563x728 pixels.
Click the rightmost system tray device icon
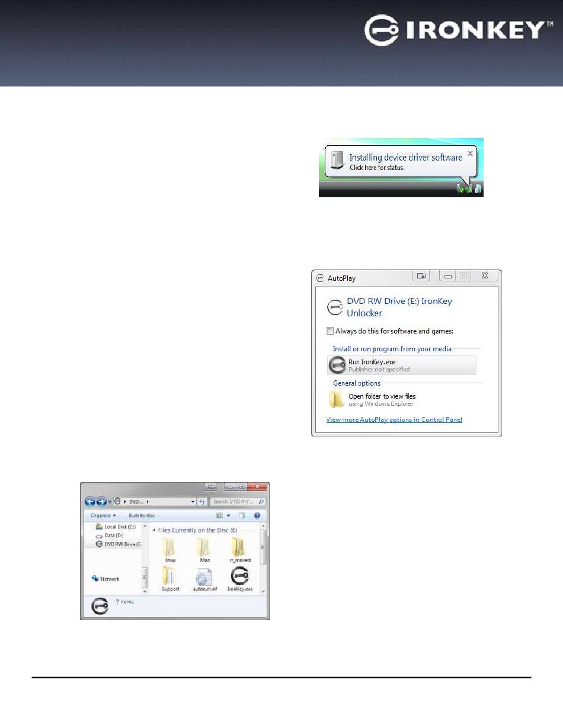478,189
